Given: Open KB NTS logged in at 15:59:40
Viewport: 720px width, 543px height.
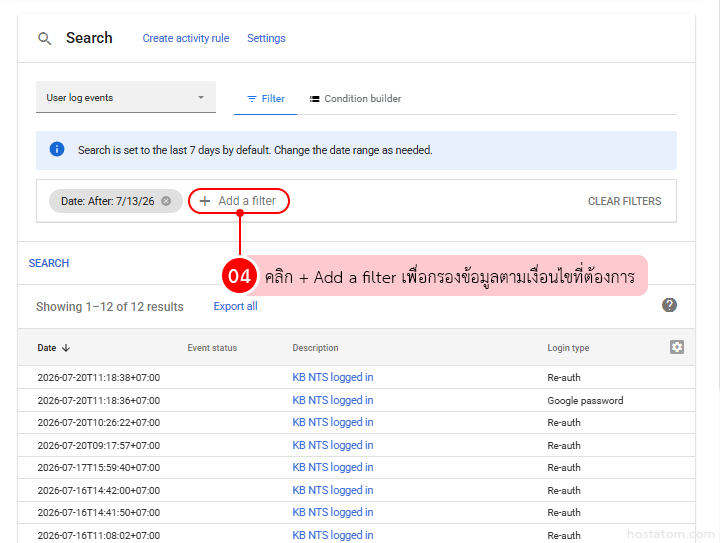Looking at the screenshot, I should (x=333, y=467).
